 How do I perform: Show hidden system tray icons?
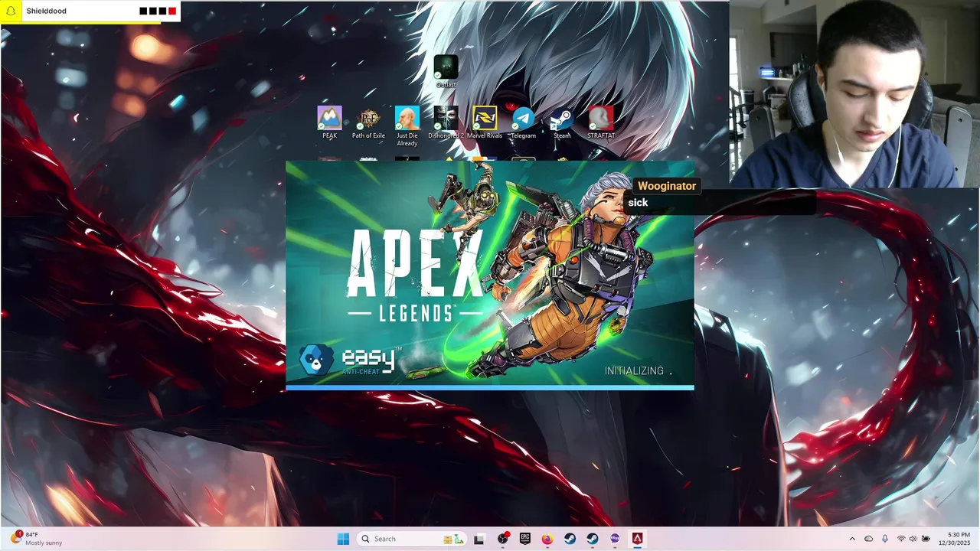click(x=852, y=539)
